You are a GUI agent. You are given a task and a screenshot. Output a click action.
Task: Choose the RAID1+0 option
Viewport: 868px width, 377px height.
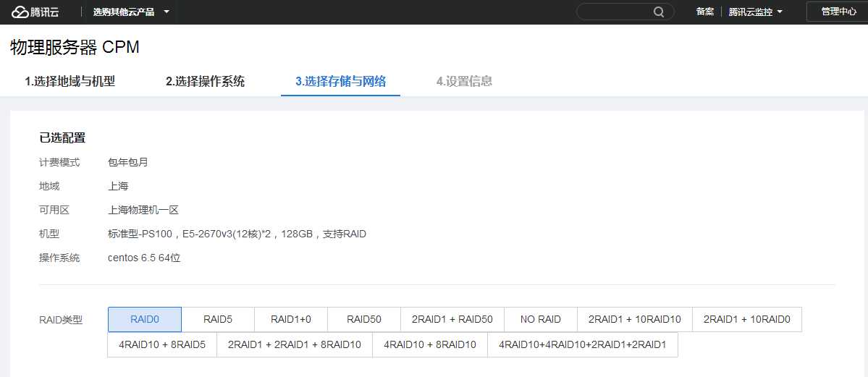pos(290,319)
